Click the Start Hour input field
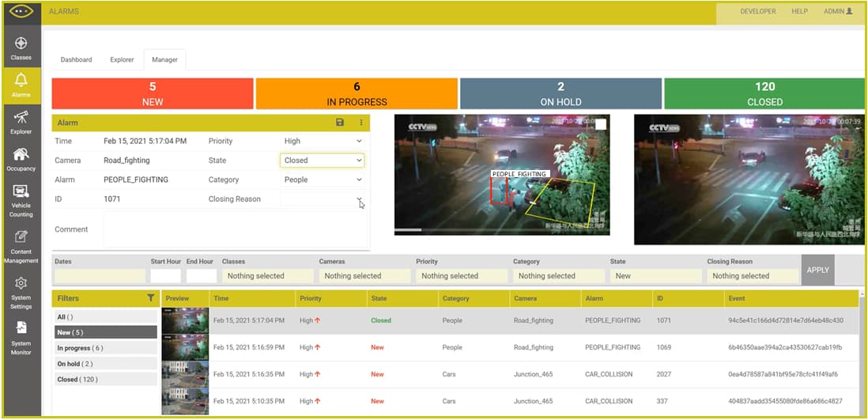The image size is (868, 420). (165, 276)
